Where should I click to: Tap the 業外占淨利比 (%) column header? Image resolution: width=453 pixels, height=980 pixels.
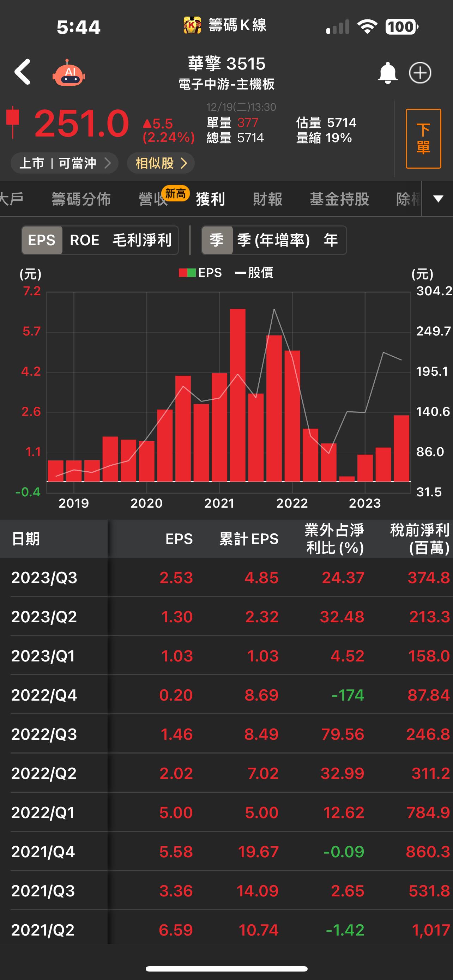pos(334,539)
